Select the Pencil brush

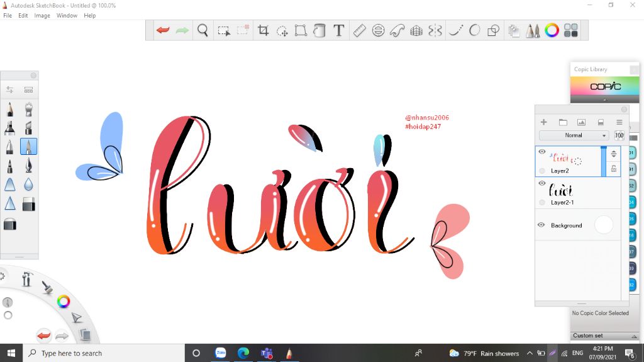tap(10, 110)
